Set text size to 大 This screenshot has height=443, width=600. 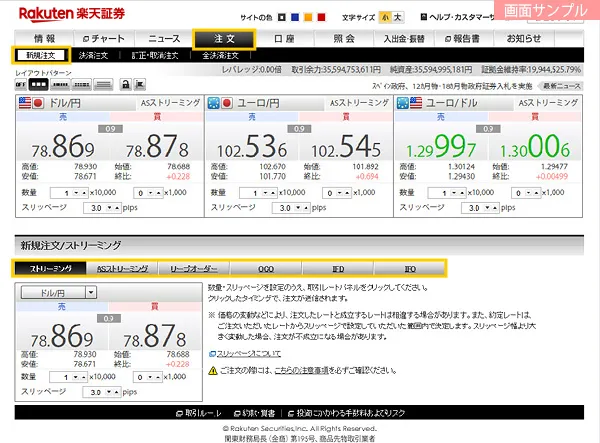click(x=398, y=17)
